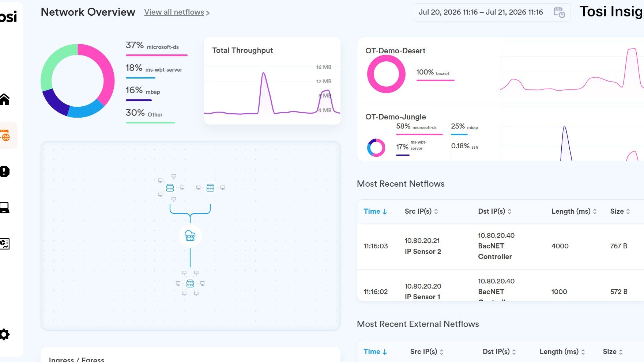This screenshot has width=644, height=362.
Task: Click the Most Recent Netflows heading
Action: (400, 184)
